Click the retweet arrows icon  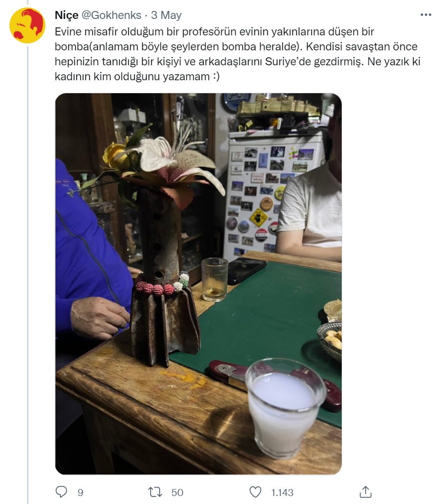coord(155,492)
